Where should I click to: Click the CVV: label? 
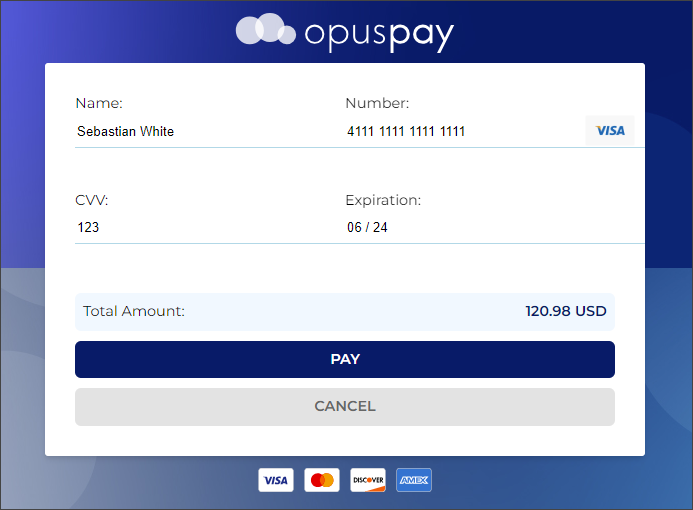pos(91,200)
